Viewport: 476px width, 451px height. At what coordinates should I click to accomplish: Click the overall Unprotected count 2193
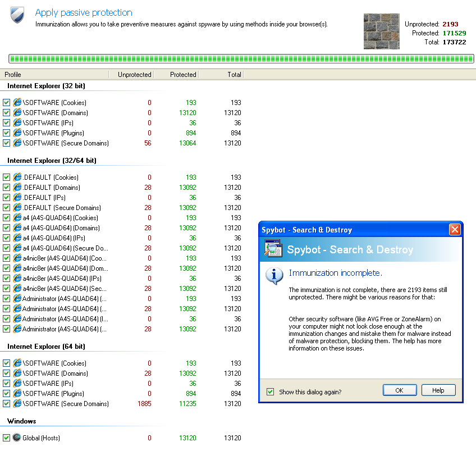(451, 24)
